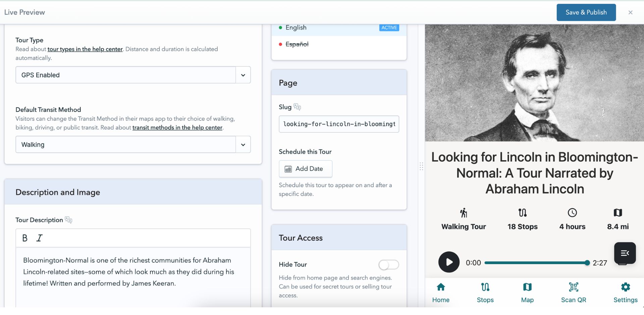Click the Save & Publish button

[586, 12]
